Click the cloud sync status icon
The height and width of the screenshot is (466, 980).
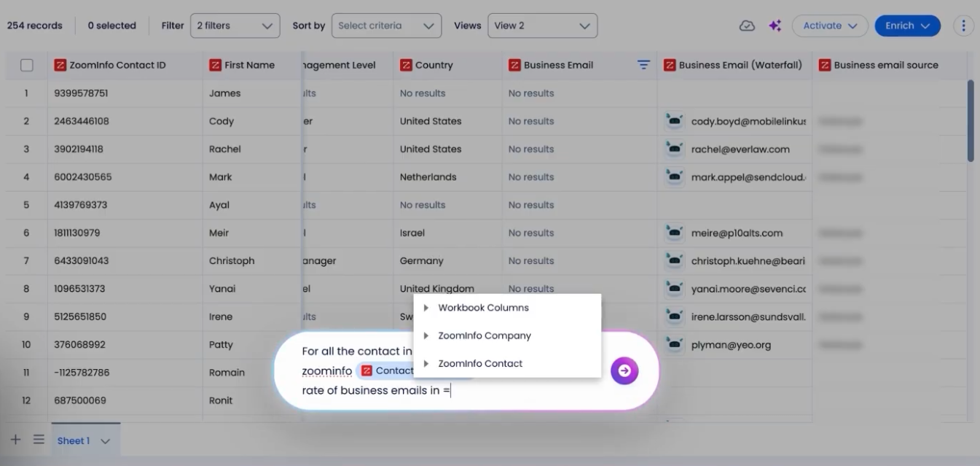(x=747, y=26)
